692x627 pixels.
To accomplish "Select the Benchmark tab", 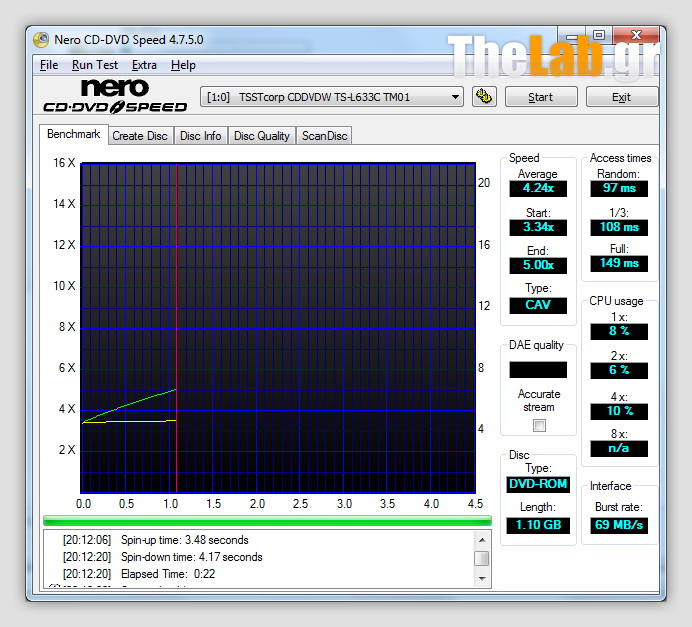I will [73, 134].
